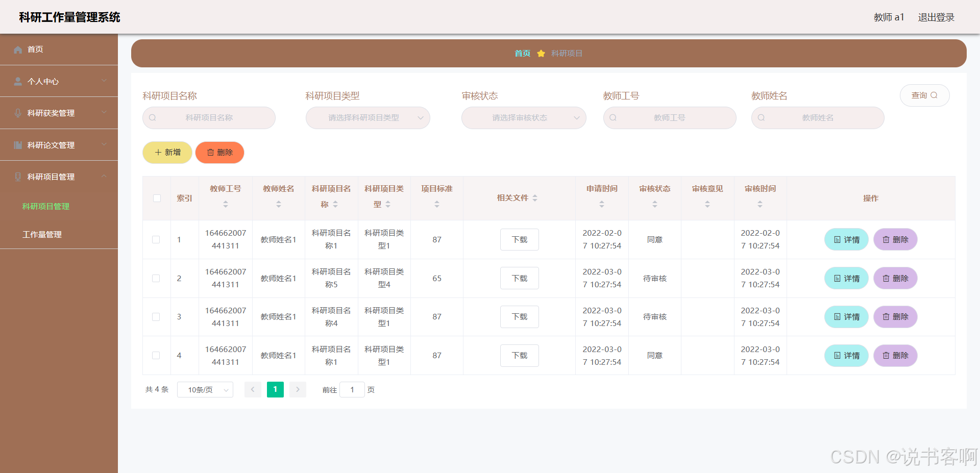The height and width of the screenshot is (473, 980).
Task: Open the 10条/页 page size dropdown
Action: coord(205,390)
